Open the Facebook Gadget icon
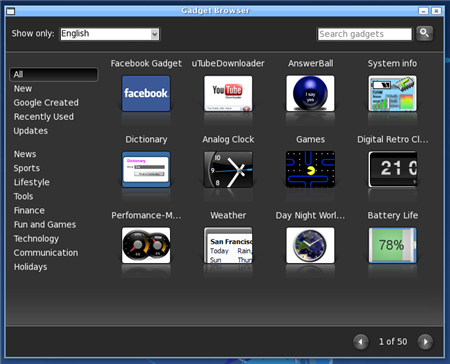Image resolution: width=450 pixels, height=364 pixels. click(x=146, y=93)
